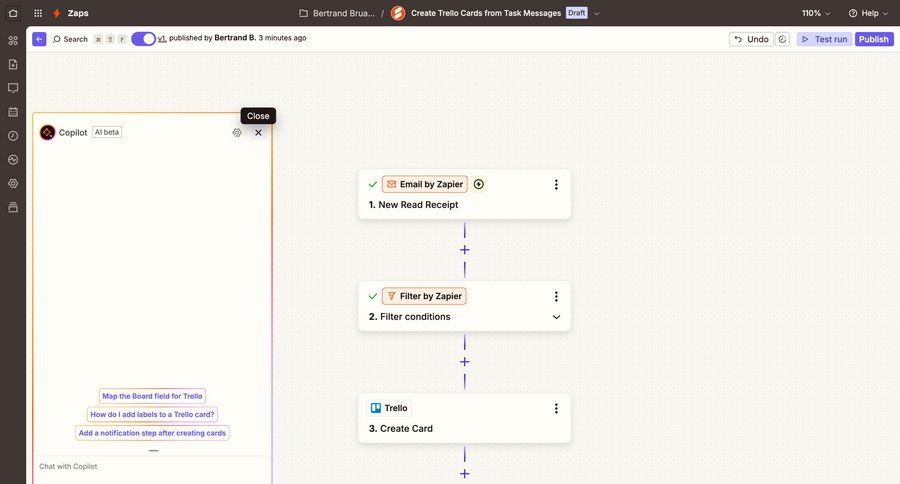The image size is (900, 484).
Task: Select 'Map the Board field for Trello' suggestion
Action: (x=152, y=396)
